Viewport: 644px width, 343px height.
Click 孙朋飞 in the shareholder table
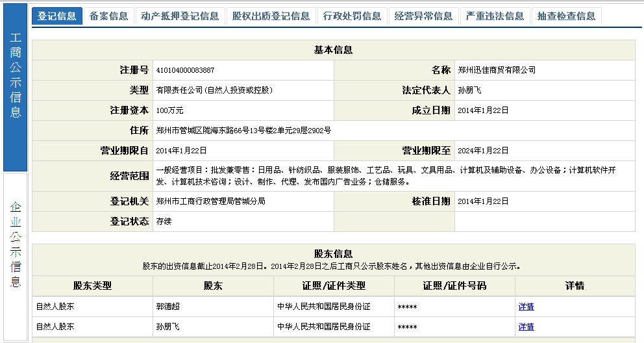pos(168,327)
